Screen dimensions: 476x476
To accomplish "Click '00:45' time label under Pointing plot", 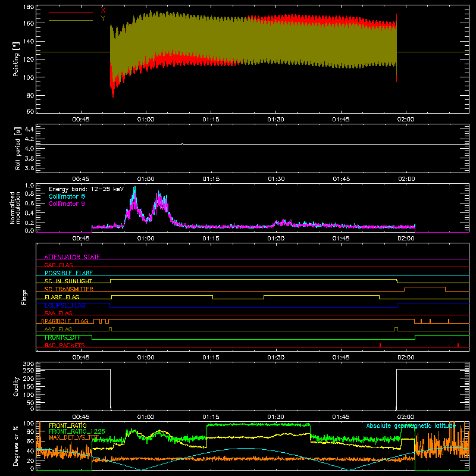I will pyautogui.click(x=81, y=120).
